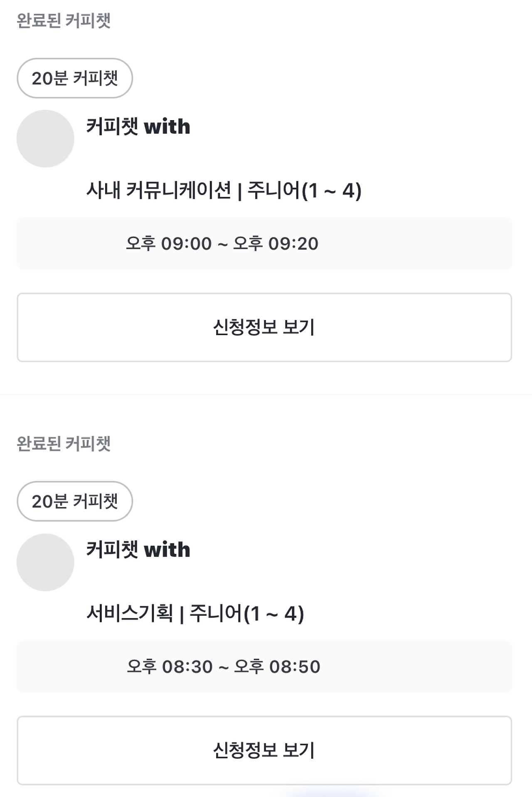Screen dimensions: 532x797
Task: Open 신청정보 보기 for the 09:00 coffee chat
Action: pyautogui.click(x=264, y=327)
